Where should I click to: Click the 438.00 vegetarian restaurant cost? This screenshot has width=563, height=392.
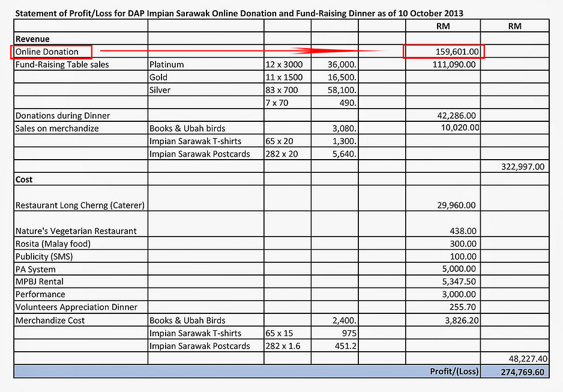463,231
